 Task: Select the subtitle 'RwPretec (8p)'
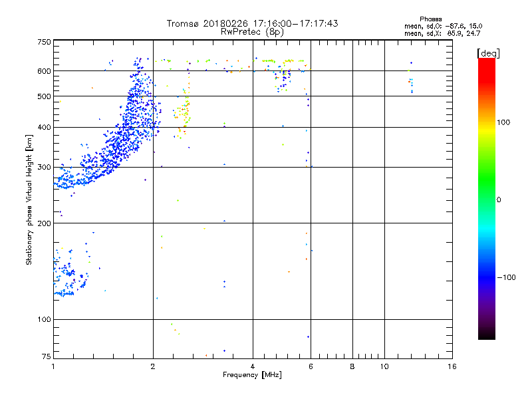click(252, 32)
